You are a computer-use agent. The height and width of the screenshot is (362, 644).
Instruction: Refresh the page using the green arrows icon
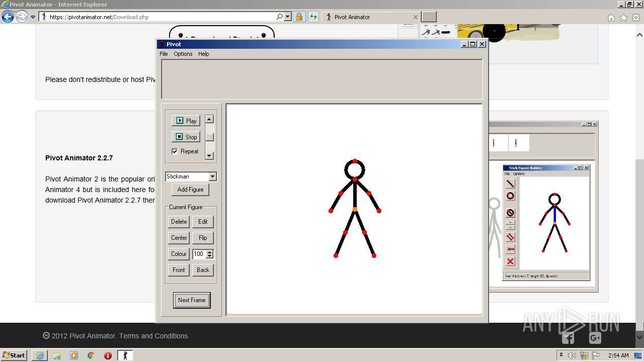pos(313,17)
